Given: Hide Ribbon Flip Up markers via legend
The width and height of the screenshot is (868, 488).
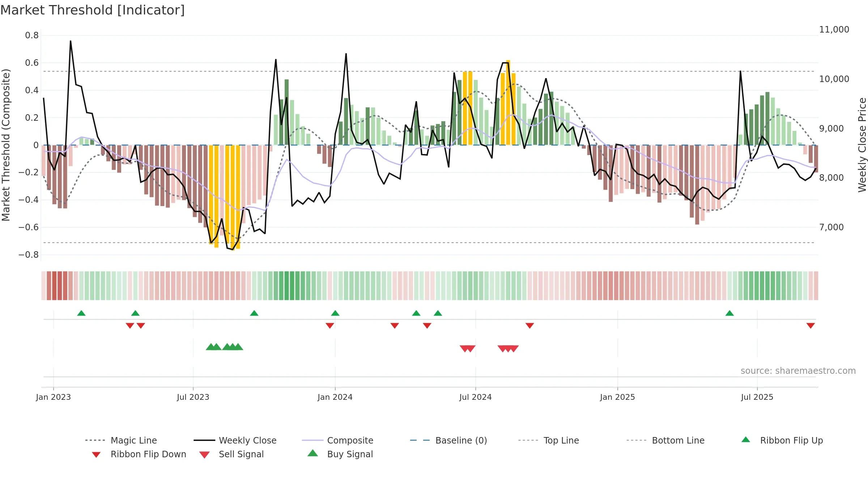Looking at the screenshot, I should [782, 440].
